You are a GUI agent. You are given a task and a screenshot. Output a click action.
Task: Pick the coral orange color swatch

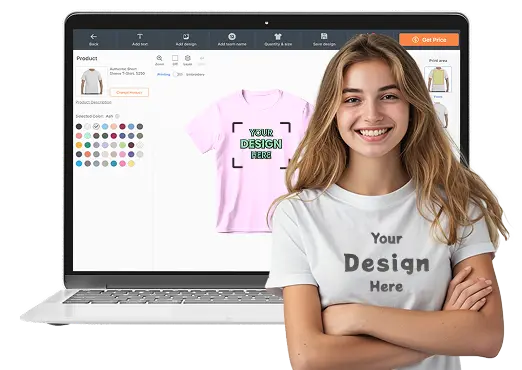[87, 154]
